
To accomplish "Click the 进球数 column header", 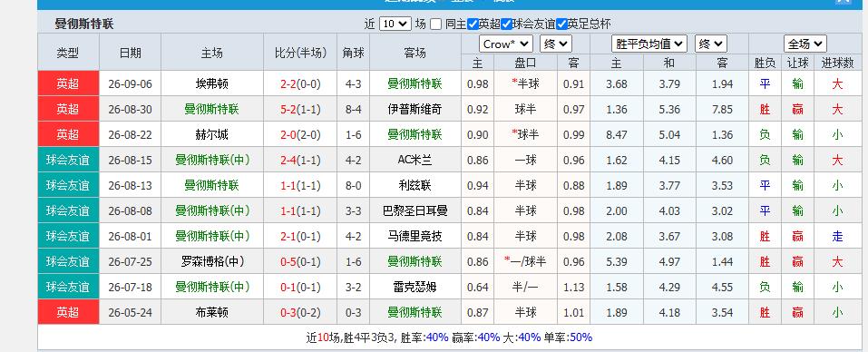I will [x=837, y=64].
